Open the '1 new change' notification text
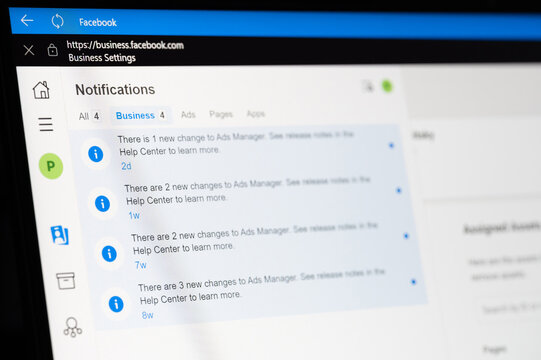 [x=236, y=143]
